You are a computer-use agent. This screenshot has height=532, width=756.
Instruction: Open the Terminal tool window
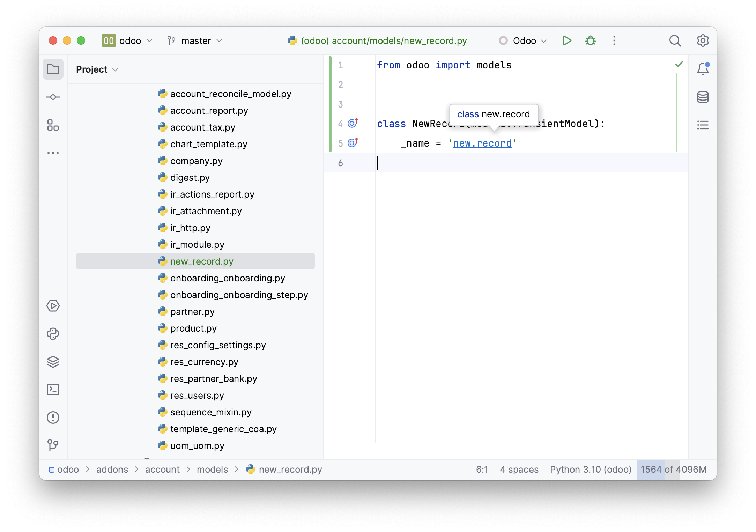pyautogui.click(x=53, y=390)
